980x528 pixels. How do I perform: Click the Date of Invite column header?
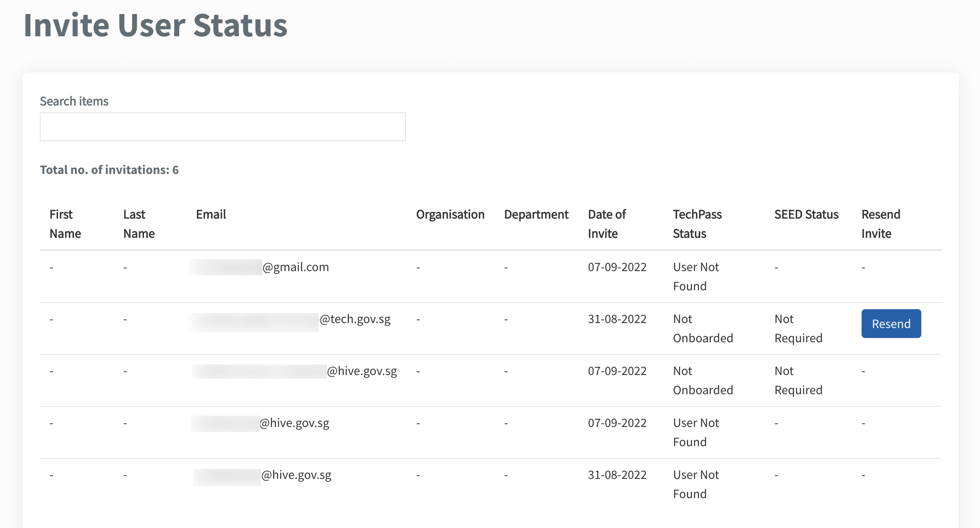click(606, 224)
